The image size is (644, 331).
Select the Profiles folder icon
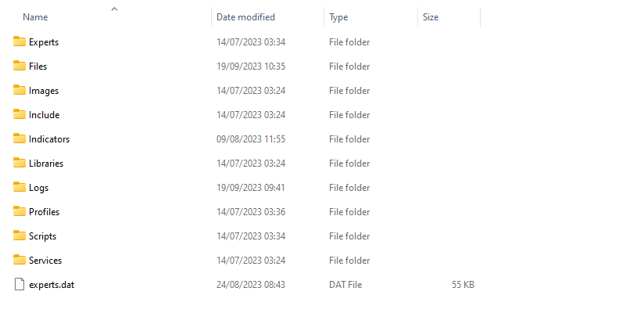point(20,212)
